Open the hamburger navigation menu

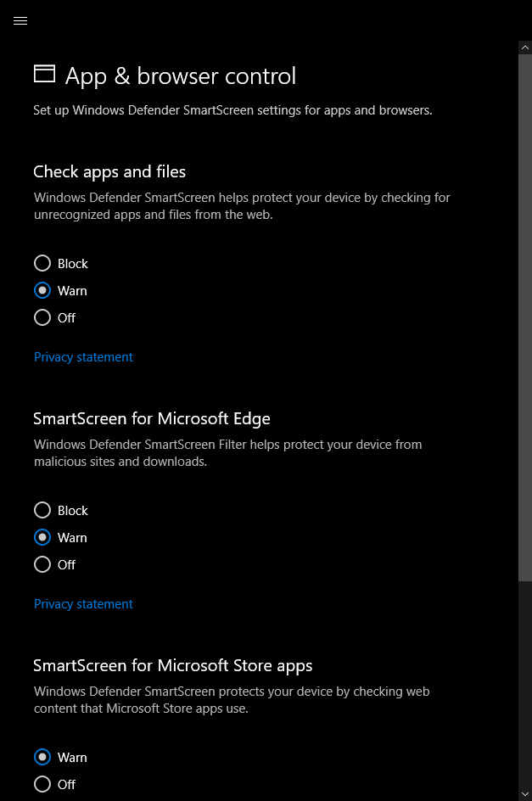click(x=20, y=20)
